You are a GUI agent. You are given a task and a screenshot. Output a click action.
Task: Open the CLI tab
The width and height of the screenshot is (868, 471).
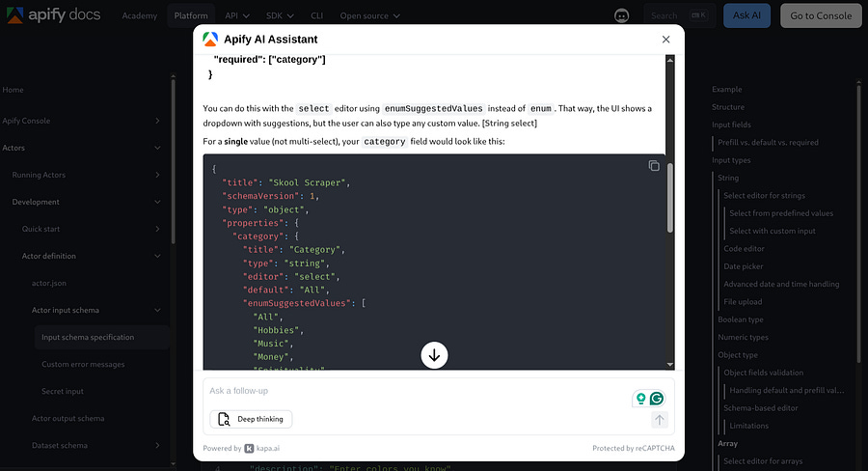316,15
